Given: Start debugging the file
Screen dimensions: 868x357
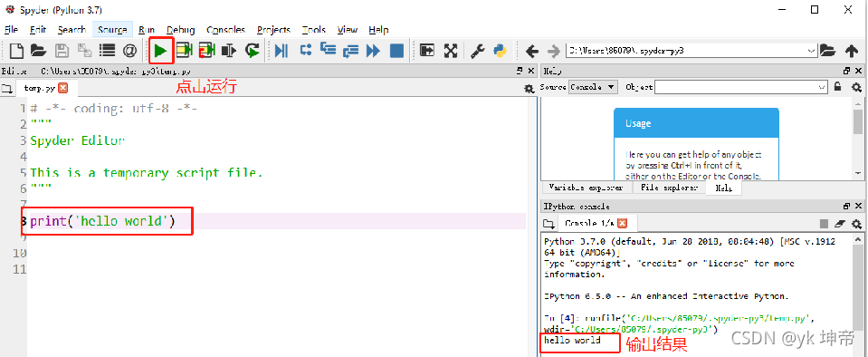Looking at the screenshot, I should (x=281, y=51).
